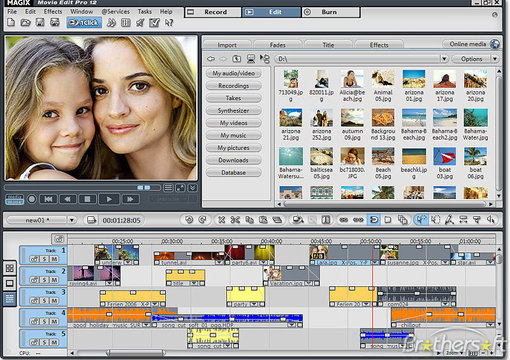Screen dimensions: 510x360
Task: Click the context help arrow icon
Action: (x=169, y=23)
